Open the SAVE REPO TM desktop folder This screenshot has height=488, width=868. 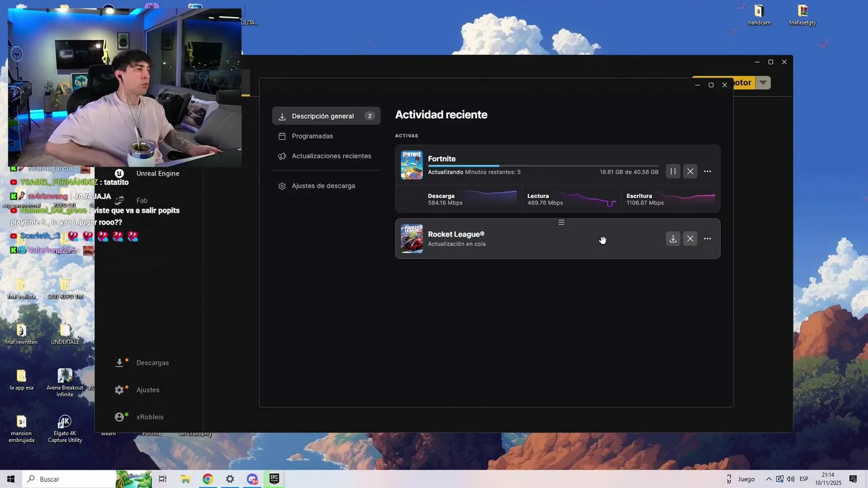pyautogui.click(x=65, y=288)
